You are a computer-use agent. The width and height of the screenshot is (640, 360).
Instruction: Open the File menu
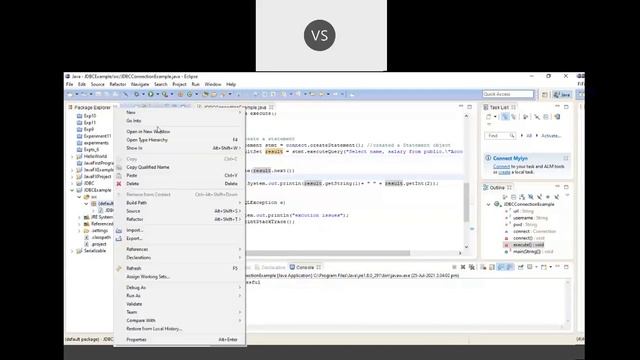coord(69,84)
